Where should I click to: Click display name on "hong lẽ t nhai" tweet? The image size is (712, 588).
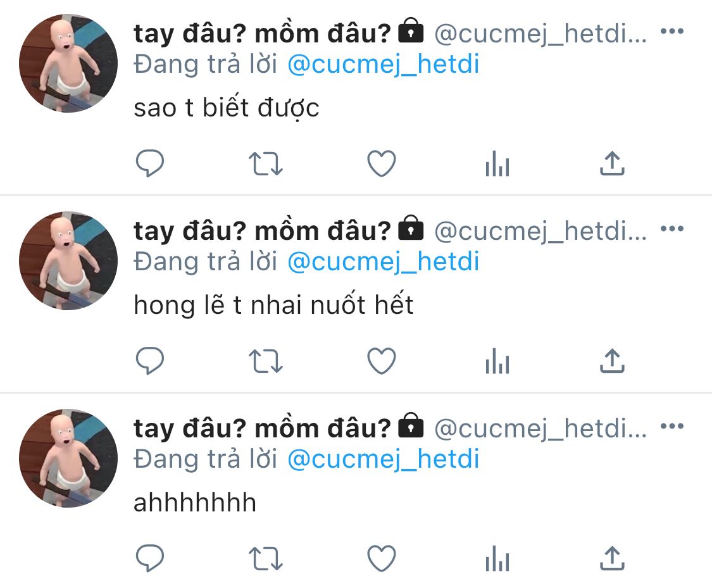262,231
